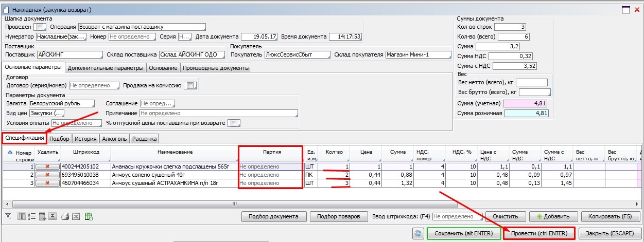Viewport: 644px width, 242px height.
Task: Open the column settings icon
Action: 22,216
